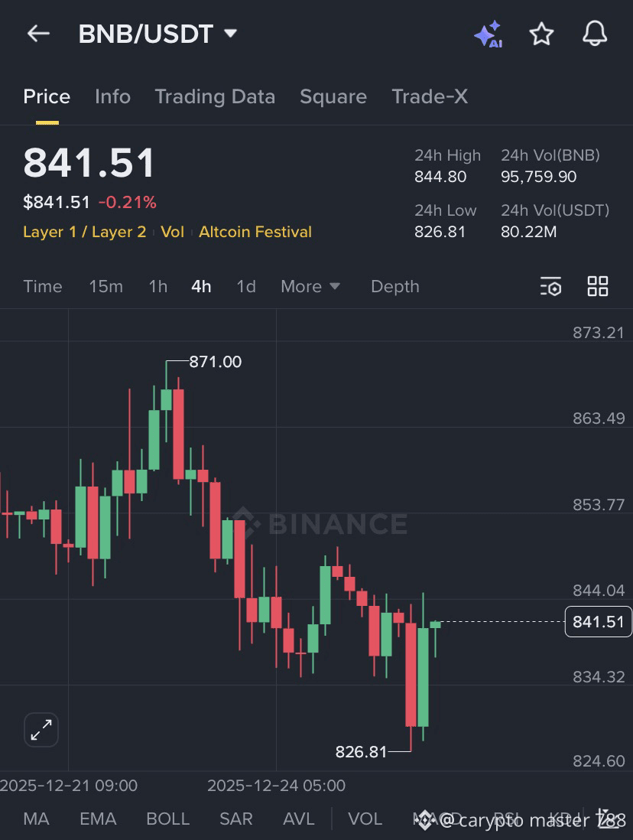Tap the back arrow icon

tap(38, 34)
